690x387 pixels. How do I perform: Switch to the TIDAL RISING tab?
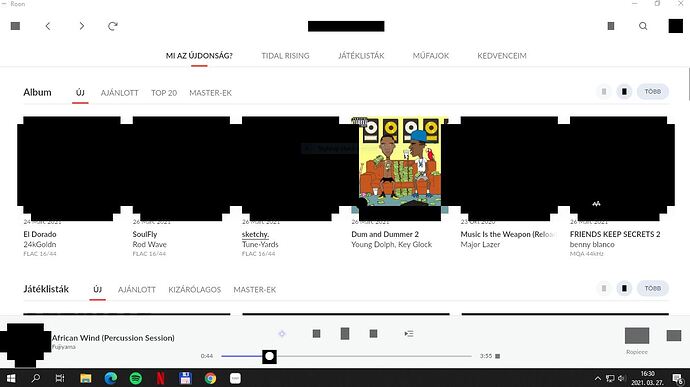[x=285, y=56]
